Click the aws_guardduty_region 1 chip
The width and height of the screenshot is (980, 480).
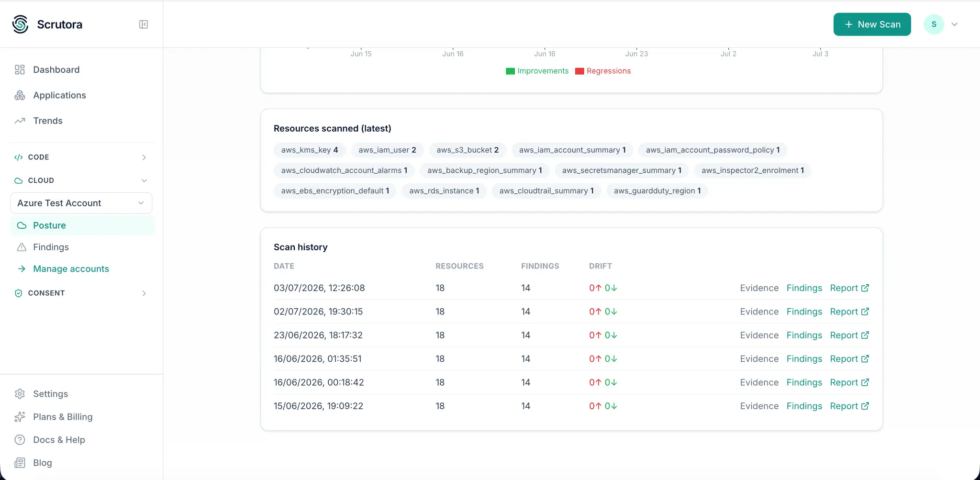(657, 191)
